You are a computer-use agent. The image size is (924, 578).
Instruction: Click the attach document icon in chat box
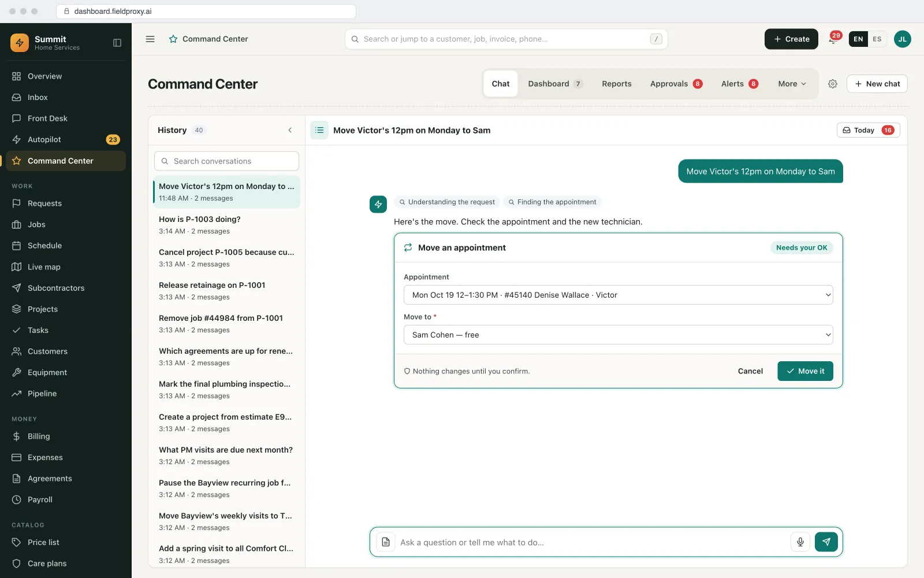tap(386, 542)
